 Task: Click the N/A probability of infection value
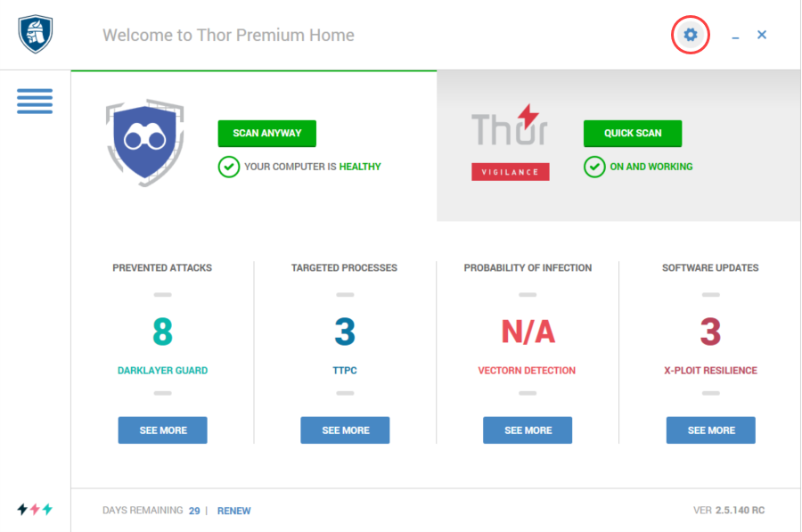point(528,331)
